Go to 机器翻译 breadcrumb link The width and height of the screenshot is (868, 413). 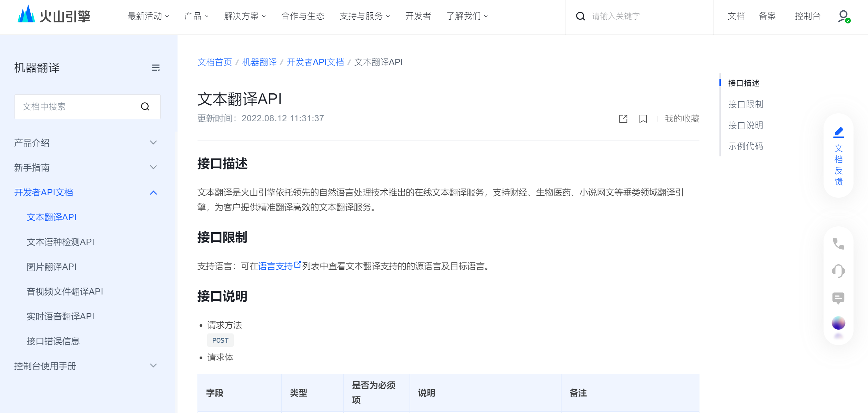tap(259, 62)
